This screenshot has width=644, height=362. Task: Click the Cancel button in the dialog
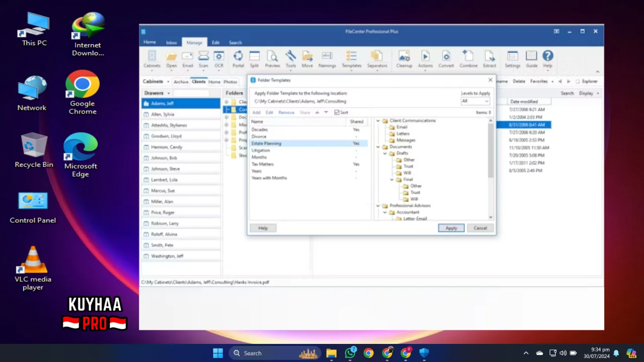480,228
